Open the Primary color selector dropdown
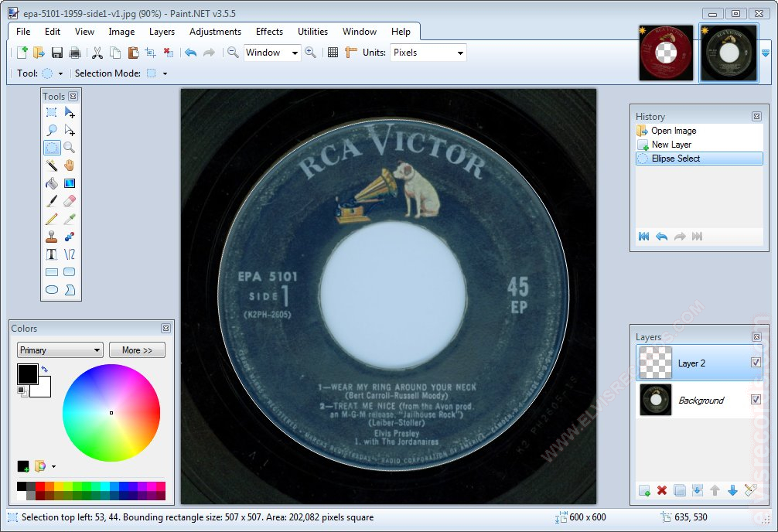Image resolution: width=778 pixels, height=532 pixels. tap(60, 350)
